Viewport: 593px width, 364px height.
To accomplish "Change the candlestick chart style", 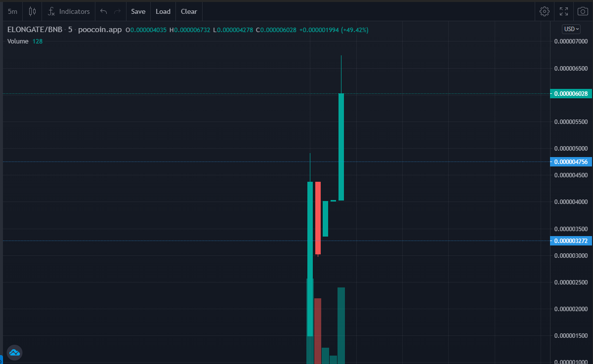I will [32, 11].
